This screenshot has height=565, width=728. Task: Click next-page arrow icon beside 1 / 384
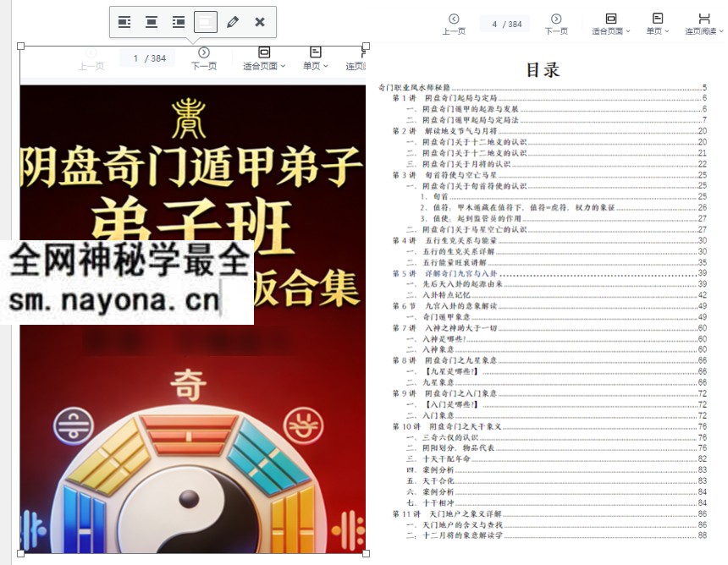pos(204,52)
